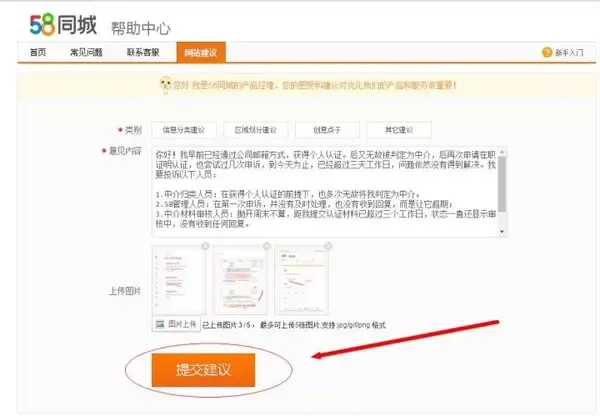Click the 58同城 logo
Viewport: 600px width, 416px height.
coord(63,25)
